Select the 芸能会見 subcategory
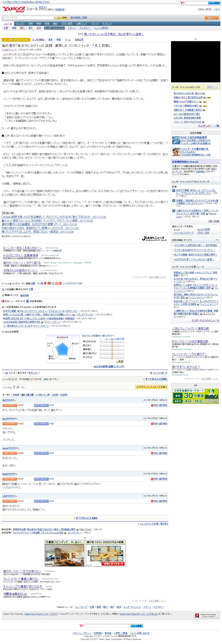222x644 pixels. click(79, 40)
